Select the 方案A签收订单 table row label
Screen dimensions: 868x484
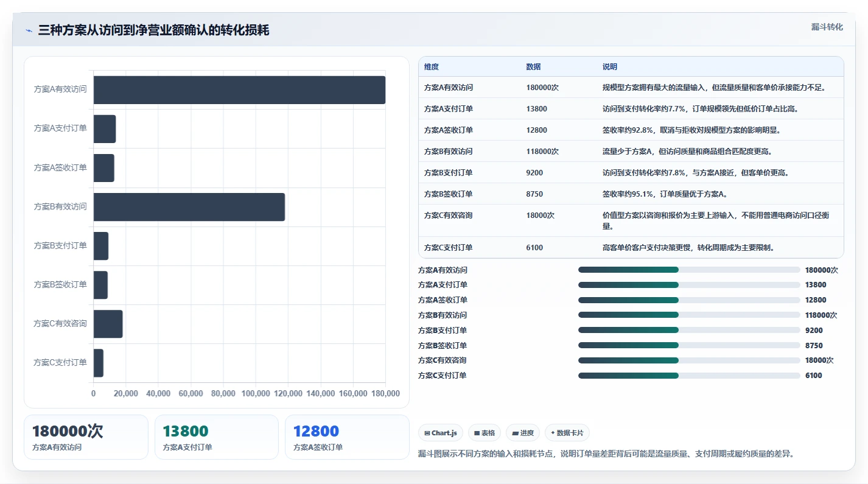click(449, 130)
